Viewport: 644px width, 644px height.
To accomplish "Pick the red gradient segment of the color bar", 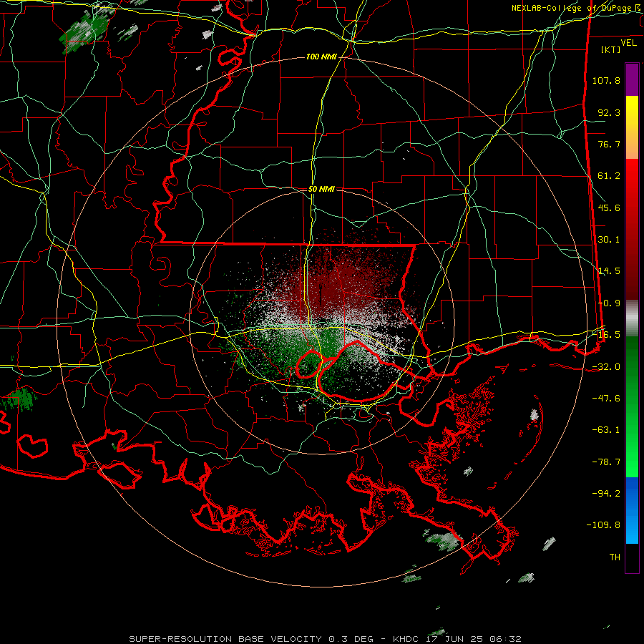I will click(632, 230).
